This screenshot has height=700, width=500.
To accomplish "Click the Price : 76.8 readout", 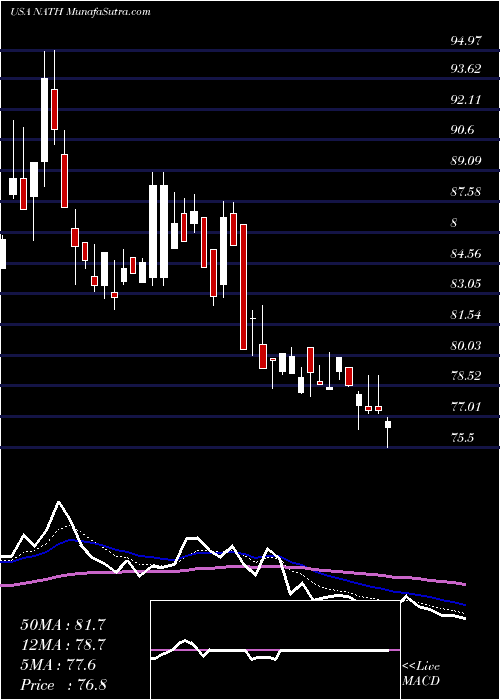I will pyautogui.click(x=63, y=685).
